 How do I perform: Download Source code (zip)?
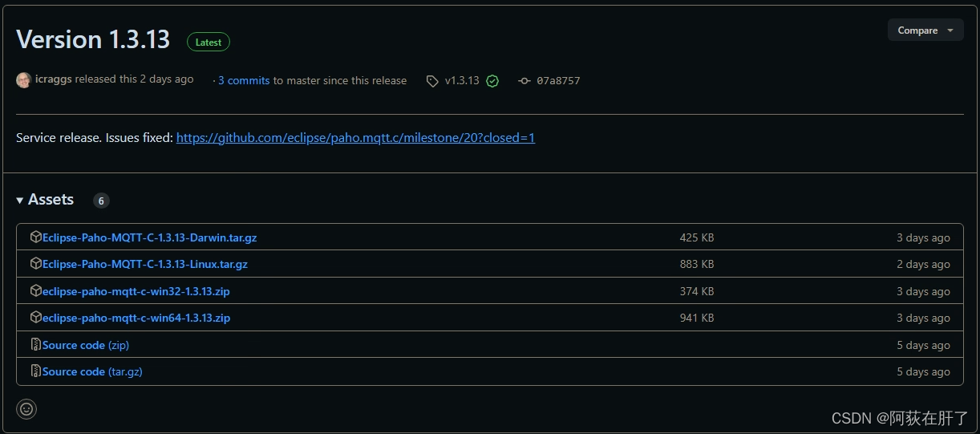pyautogui.click(x=86, y=345)
